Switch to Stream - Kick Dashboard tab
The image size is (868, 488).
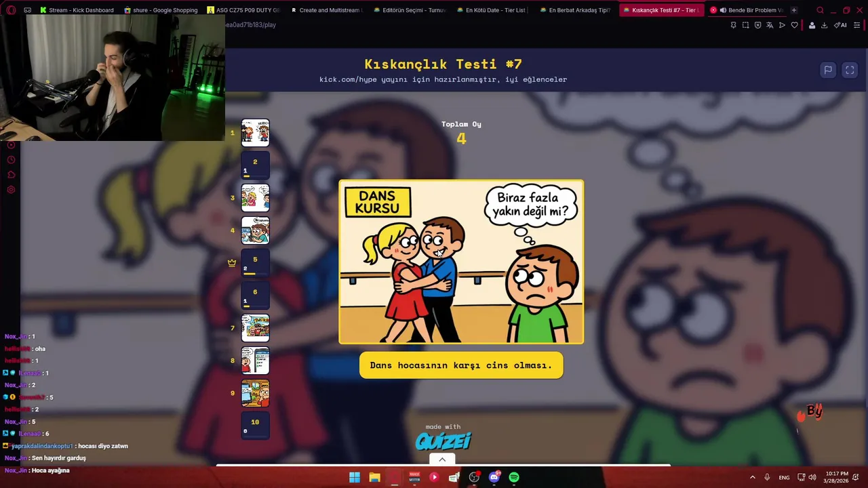point(77,10)
